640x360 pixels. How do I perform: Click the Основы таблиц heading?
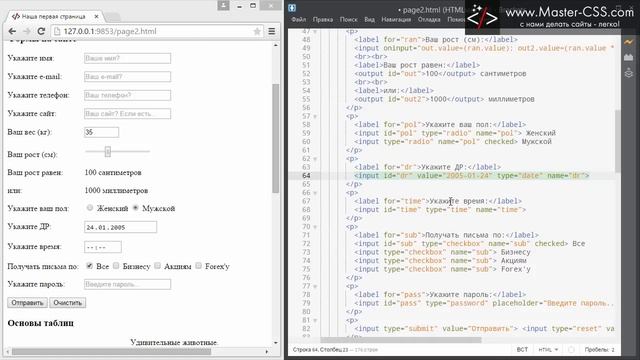pos(40,323)
